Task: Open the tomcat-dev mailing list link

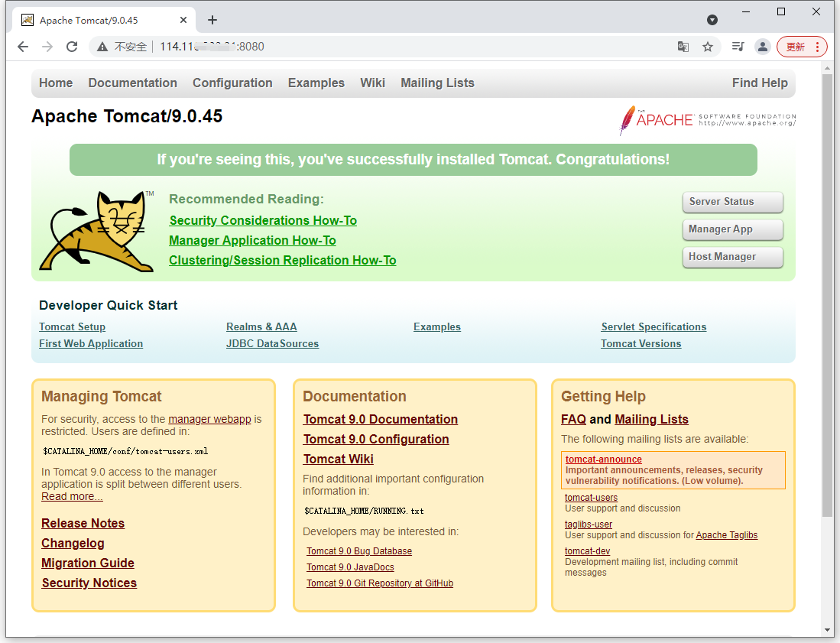Action: pyautogui.click(x=587, y=551)
